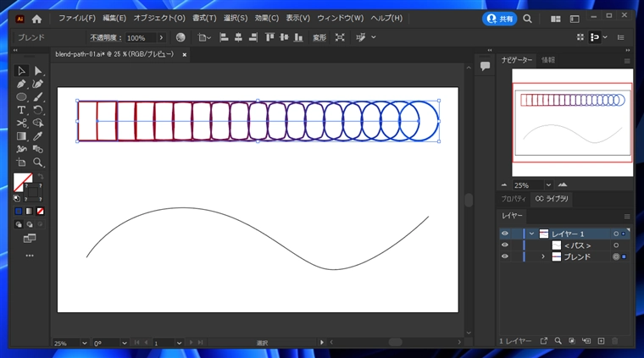Open the Switch Workspace icon
644x358 pixels.
575,19
